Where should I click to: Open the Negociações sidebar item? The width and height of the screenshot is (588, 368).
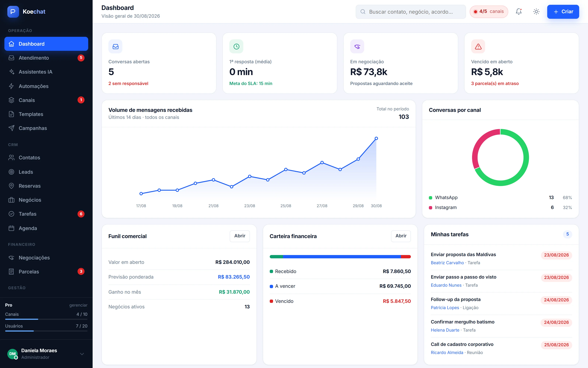[46, 257]
